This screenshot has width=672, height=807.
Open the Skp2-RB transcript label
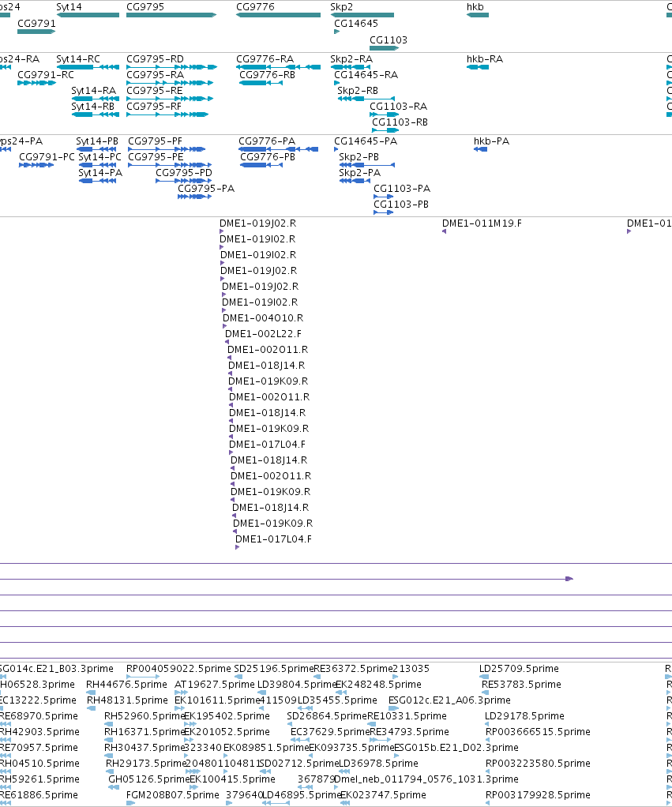point(358,90)
